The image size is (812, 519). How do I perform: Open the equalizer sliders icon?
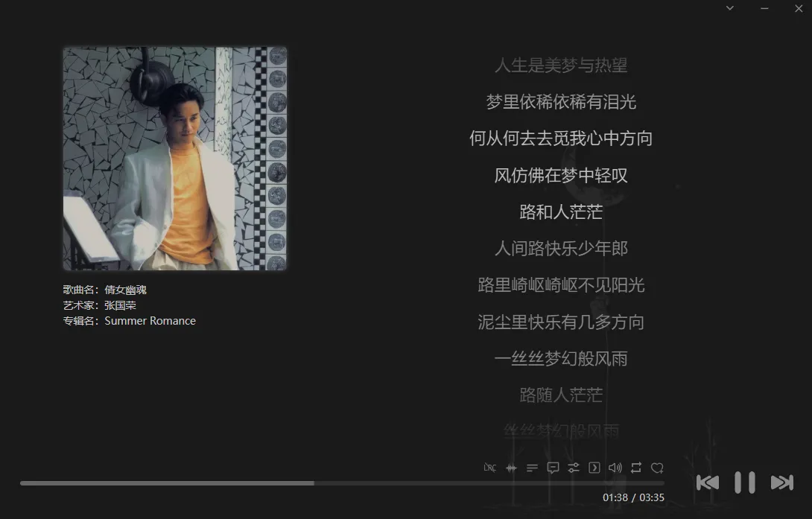(x=574, y=468)
